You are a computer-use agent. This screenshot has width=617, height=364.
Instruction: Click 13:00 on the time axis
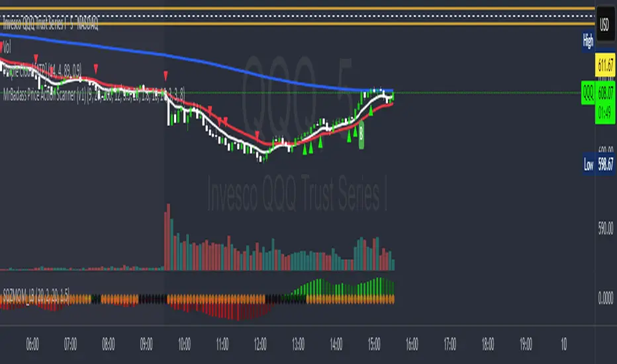click(299, 344)
